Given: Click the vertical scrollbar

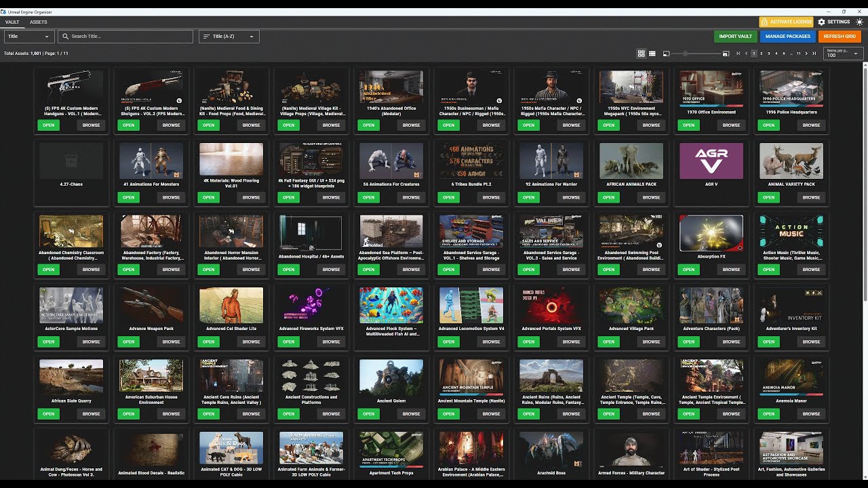Looking at the screenshot, I should coord(865,183).
